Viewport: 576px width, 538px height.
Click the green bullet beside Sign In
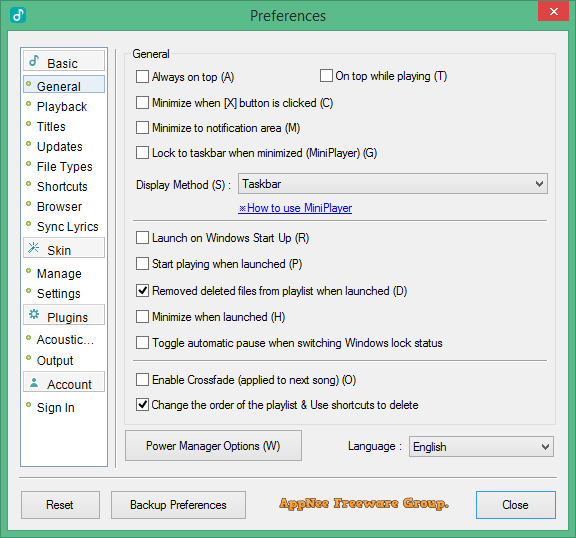29,405
